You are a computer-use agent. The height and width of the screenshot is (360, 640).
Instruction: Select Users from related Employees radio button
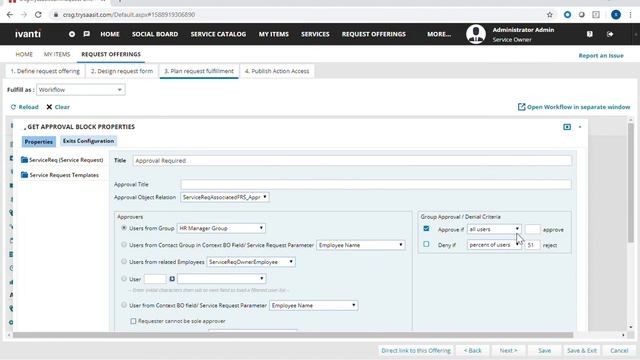(x=124, y=262)
